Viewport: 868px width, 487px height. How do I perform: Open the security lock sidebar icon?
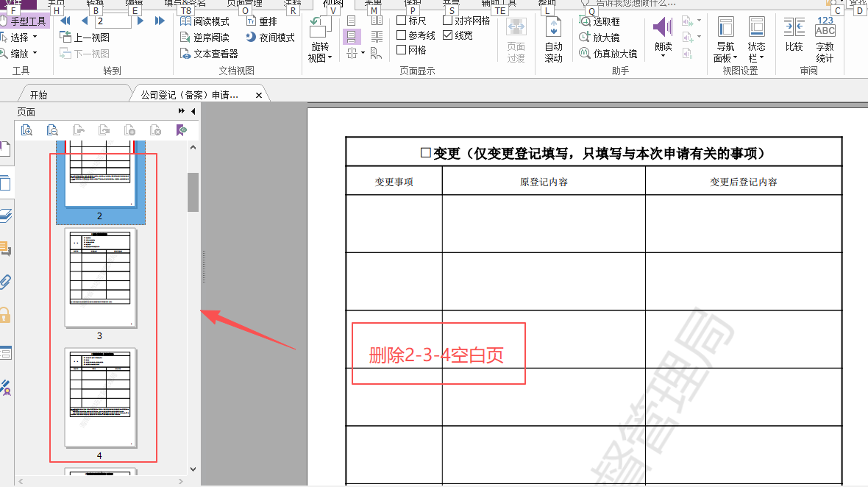(5, 315)
